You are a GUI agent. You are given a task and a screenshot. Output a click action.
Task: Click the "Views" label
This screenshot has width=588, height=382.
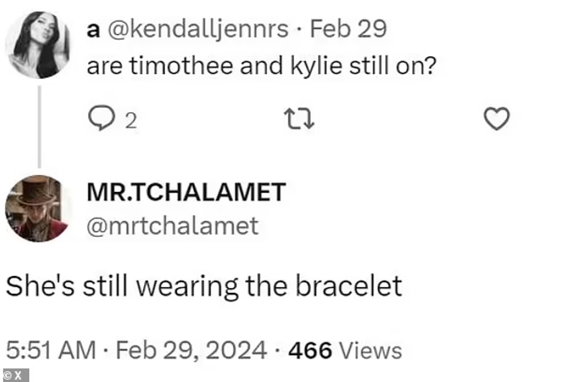(x=370, y=350)
